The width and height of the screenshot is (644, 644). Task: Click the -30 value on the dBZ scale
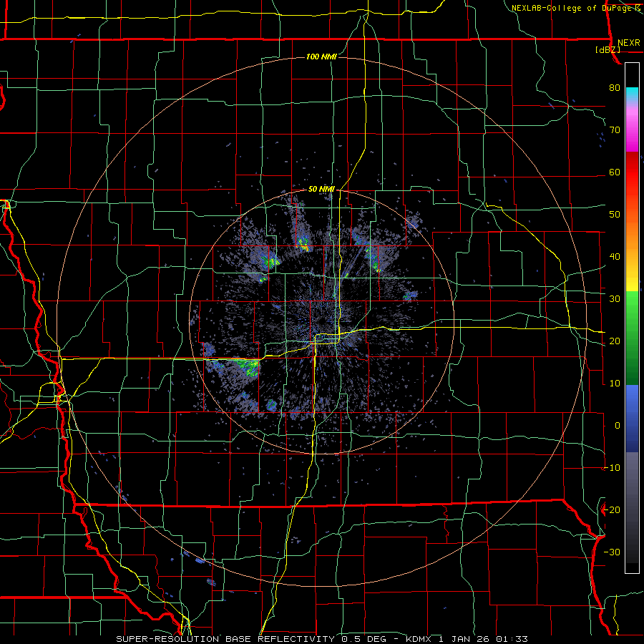(x=612, y=552)
